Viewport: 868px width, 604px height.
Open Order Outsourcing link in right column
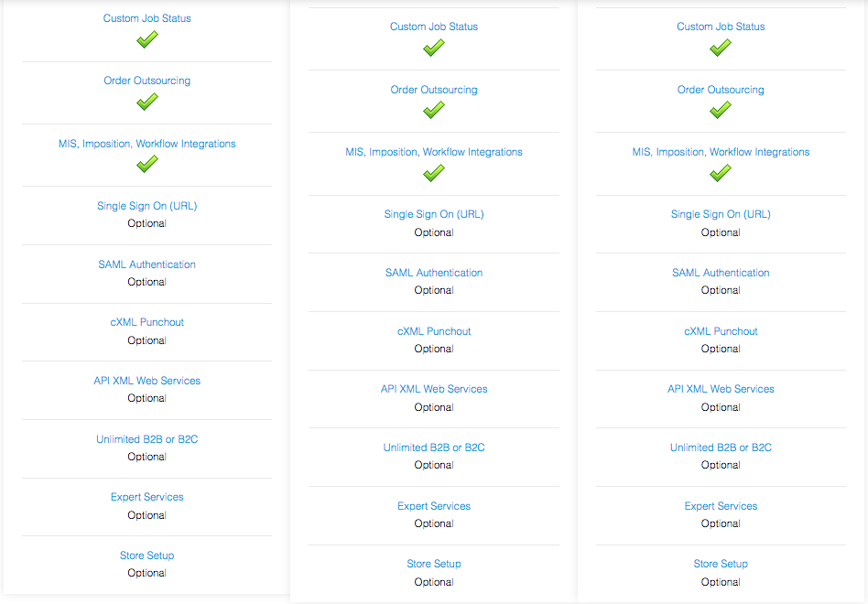721,90
